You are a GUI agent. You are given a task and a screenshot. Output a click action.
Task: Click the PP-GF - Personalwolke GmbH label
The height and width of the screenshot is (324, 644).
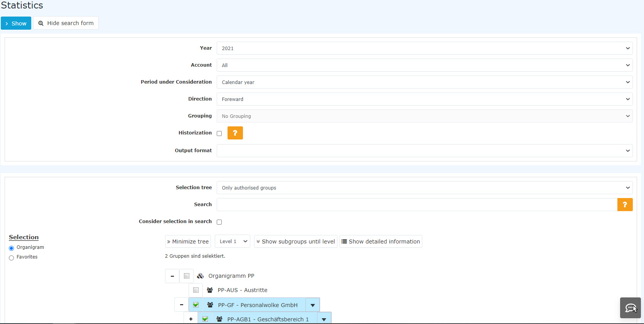[x=258, y=305]
